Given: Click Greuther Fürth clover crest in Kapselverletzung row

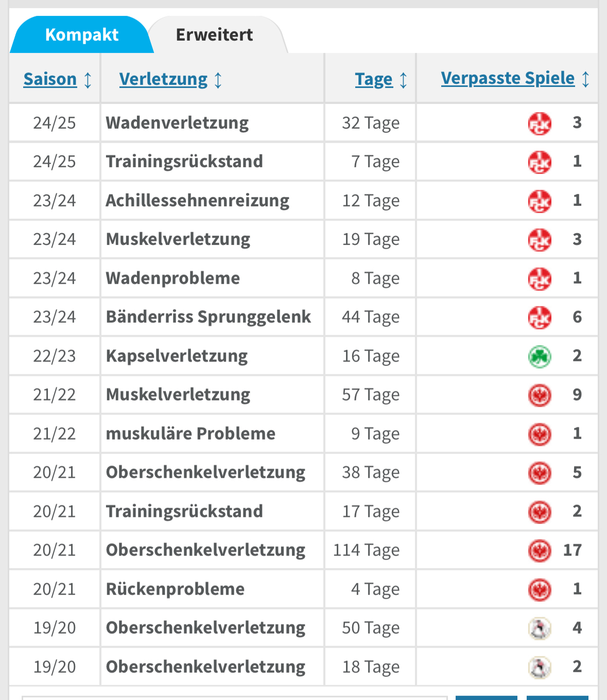Looking at the screenshot, I should point(540,356).
